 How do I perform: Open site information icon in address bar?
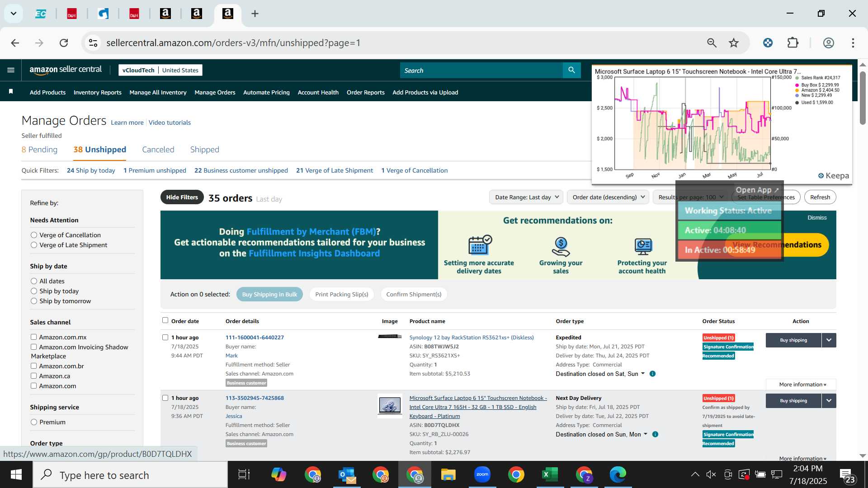click(x=93, y=43)
